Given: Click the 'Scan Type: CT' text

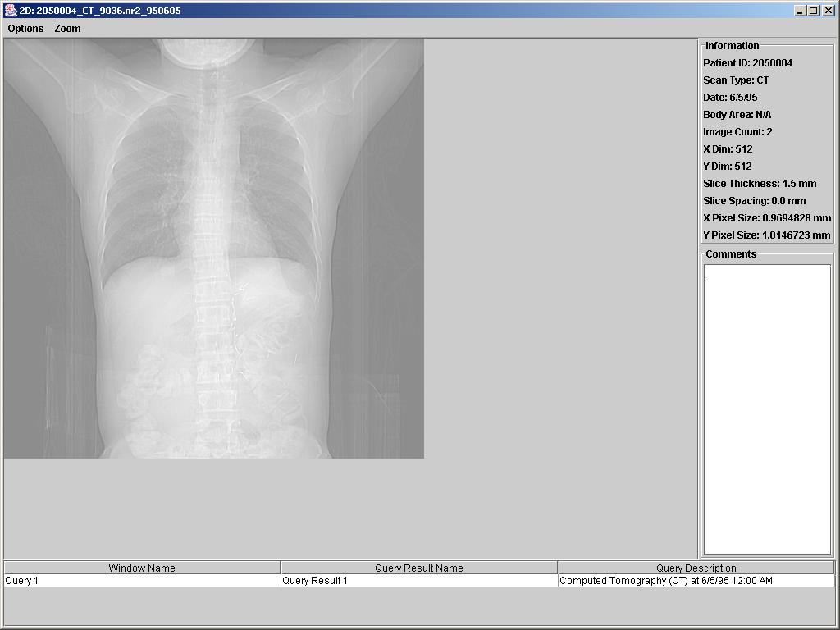Looking at the screenshot, I should click(x=736, y=80).
